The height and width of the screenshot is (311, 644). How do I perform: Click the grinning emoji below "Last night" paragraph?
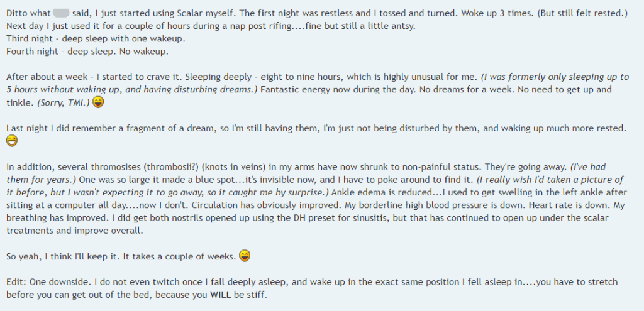(x=12, y=141)
